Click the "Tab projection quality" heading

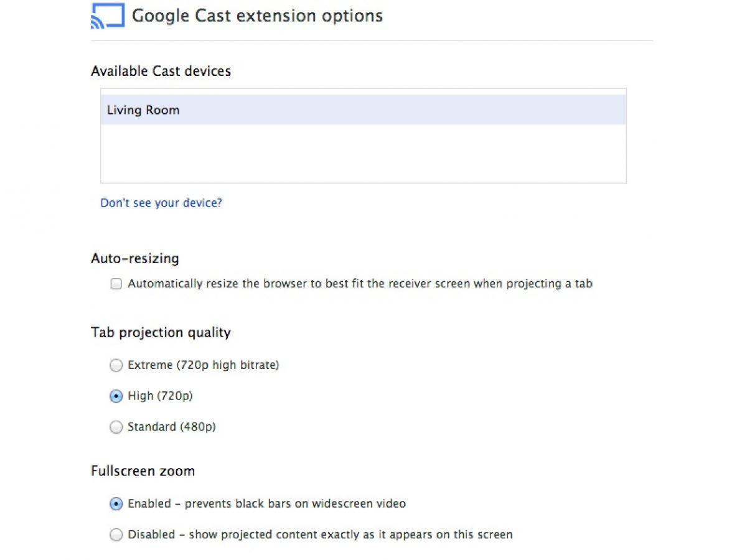tap(161, 333)
